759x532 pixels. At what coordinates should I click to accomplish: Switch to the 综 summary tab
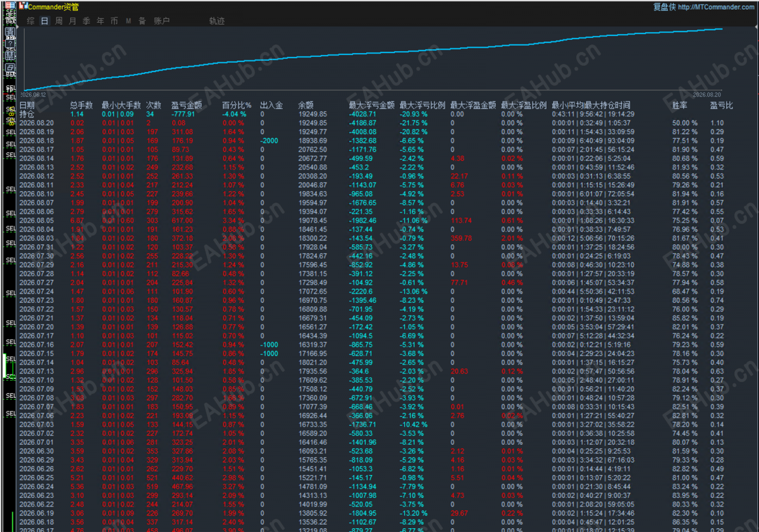[x=31, y=21]
